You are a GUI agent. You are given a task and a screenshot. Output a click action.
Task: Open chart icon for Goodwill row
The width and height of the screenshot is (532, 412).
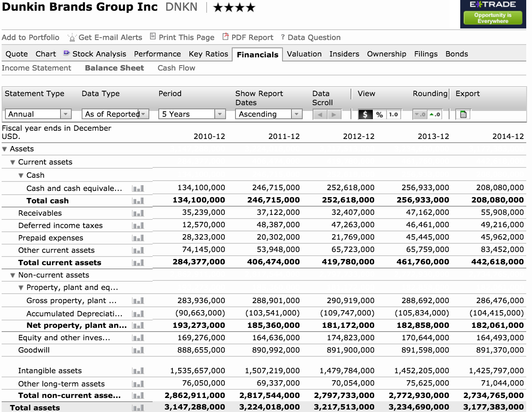point(138,350)
